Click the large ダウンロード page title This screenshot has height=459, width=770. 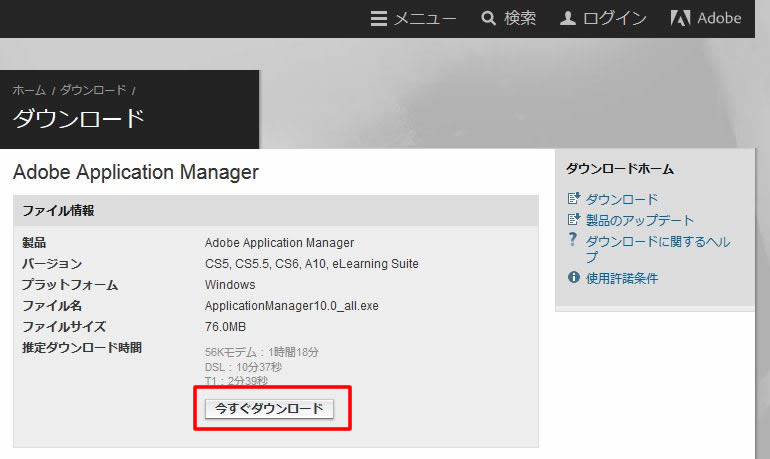click(x=79, y=119)
